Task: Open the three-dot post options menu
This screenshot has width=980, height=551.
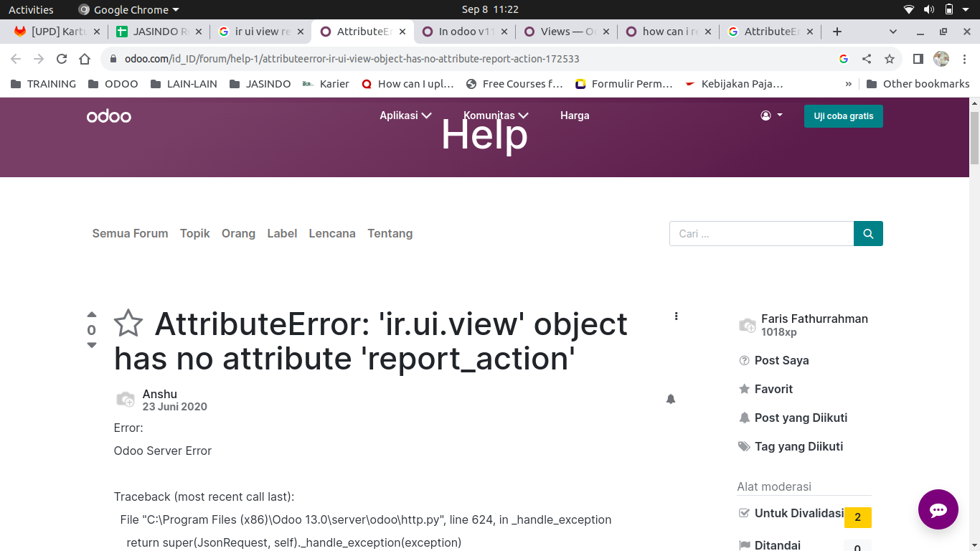Action: (677, 316)
